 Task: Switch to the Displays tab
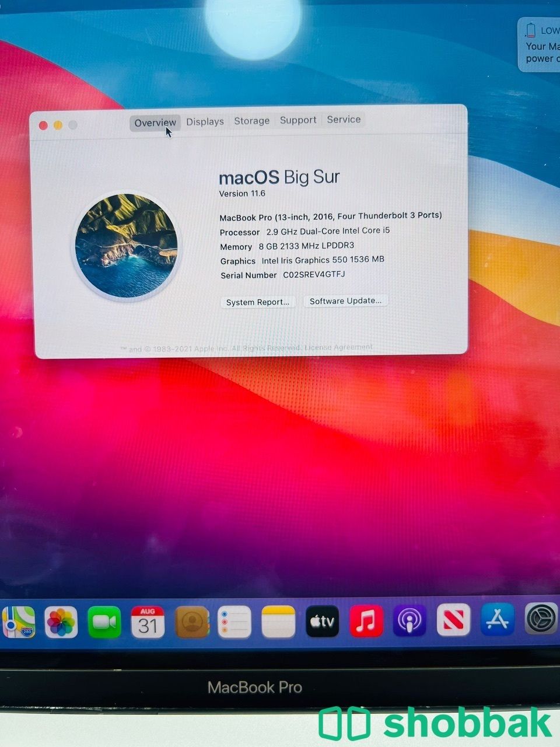(x=205, y=121)
